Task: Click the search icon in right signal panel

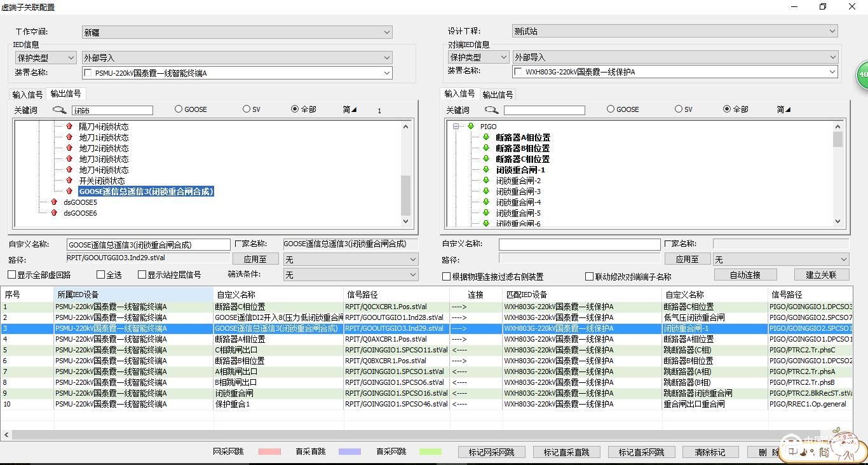Action: click(x=491, y=110)
